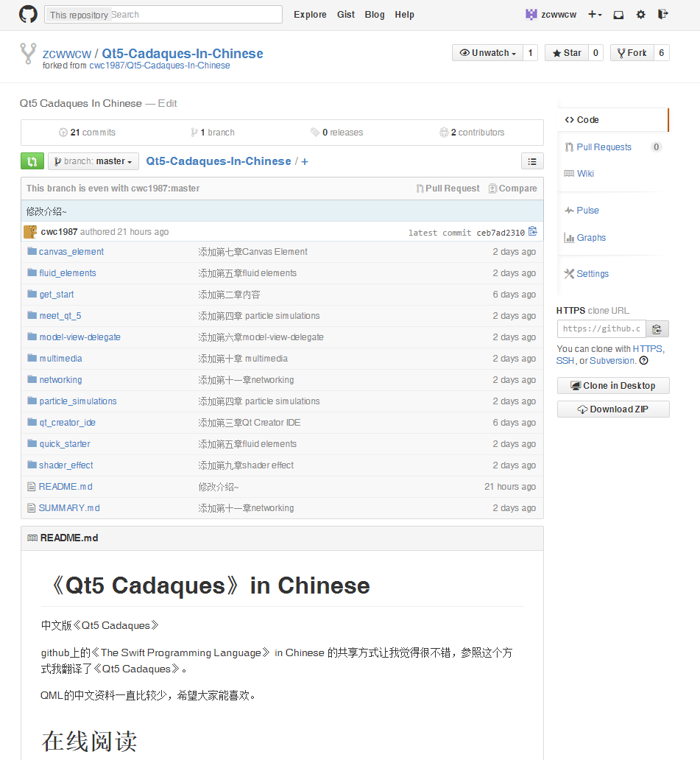Screen dimensions: 700x760
Task: Select the Code sidebar tab
Action: [x=613, y=120]
